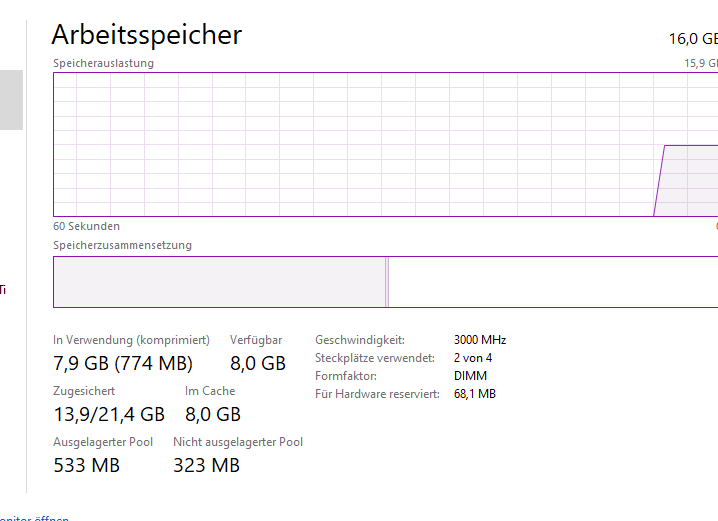Click the filled in-use part of composition bar
The image size is (718, 521).
(x=219, y=282)
